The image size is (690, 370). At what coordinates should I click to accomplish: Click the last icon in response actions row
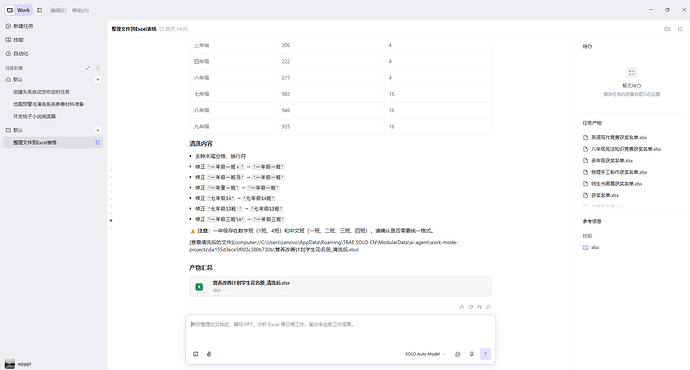click(488, 307)
